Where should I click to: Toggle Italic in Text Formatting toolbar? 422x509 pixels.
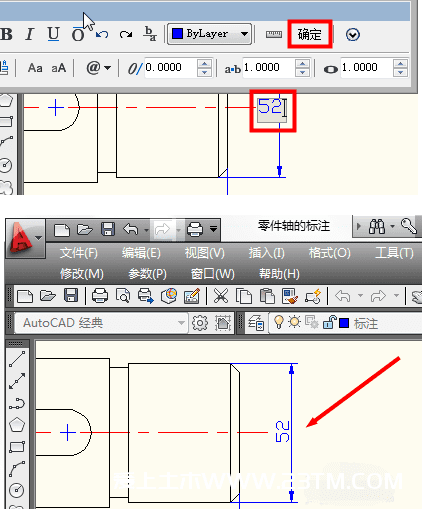30,34
